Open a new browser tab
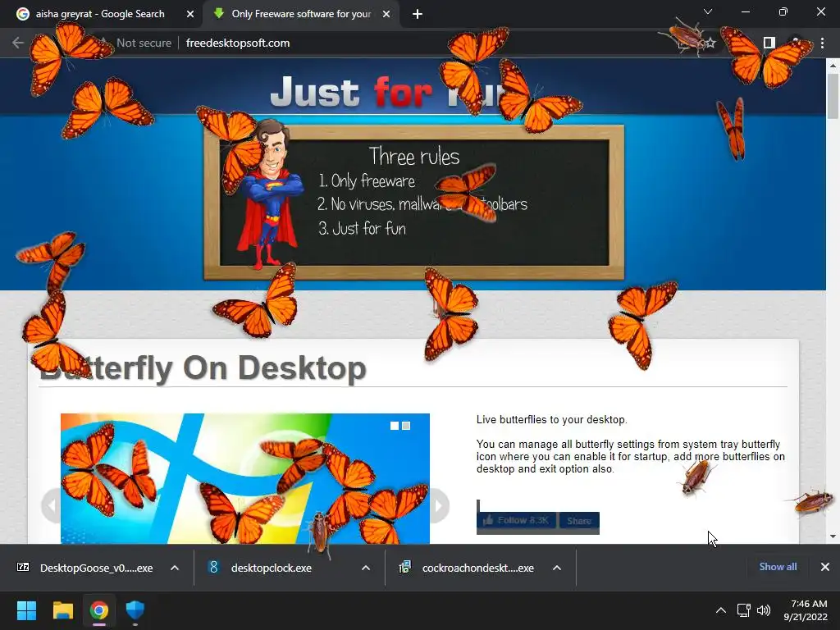 pyautogui.click(x=418, y=14)
